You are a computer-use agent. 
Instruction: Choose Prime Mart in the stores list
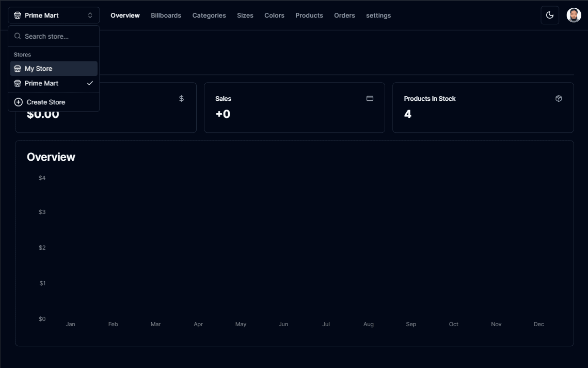pos(41,83)
